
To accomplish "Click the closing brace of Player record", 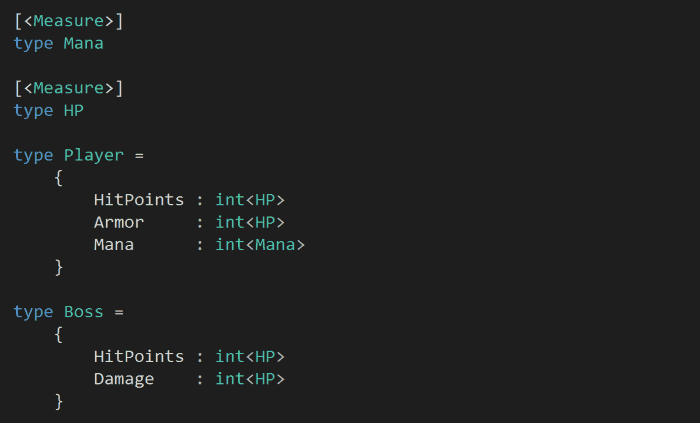I will point(59,267).
